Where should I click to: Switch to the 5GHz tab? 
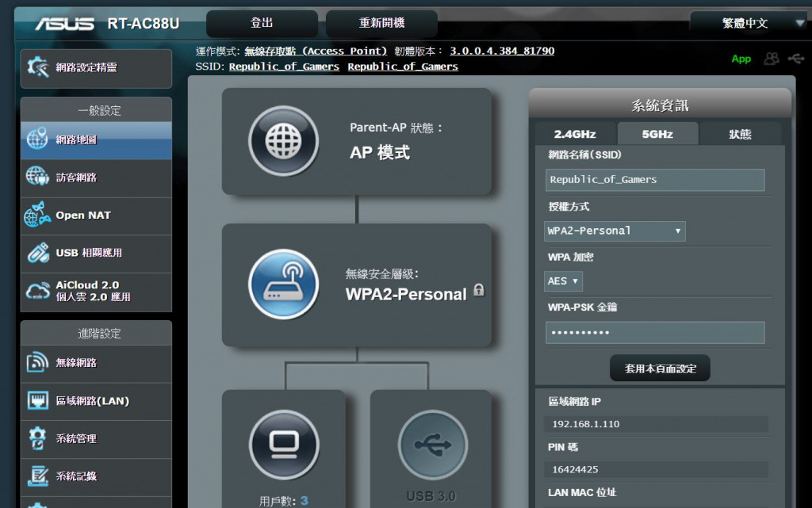[657, 135]
